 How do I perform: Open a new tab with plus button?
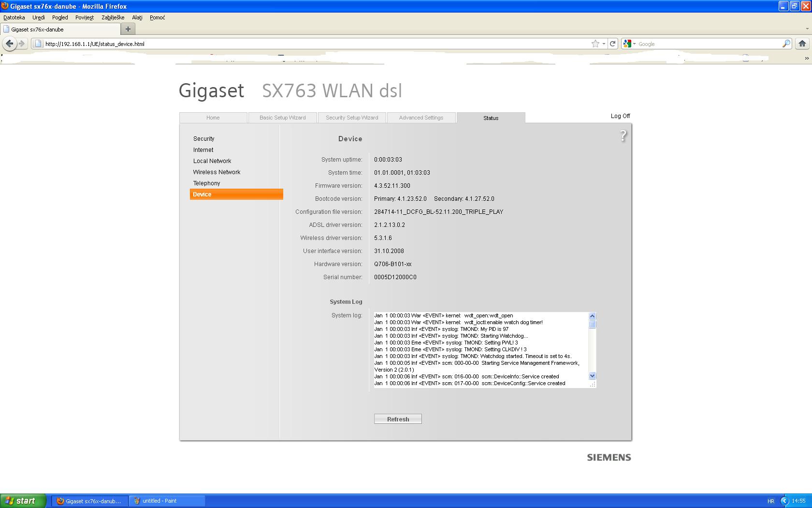pyautogui.click(x=128, y=29)
